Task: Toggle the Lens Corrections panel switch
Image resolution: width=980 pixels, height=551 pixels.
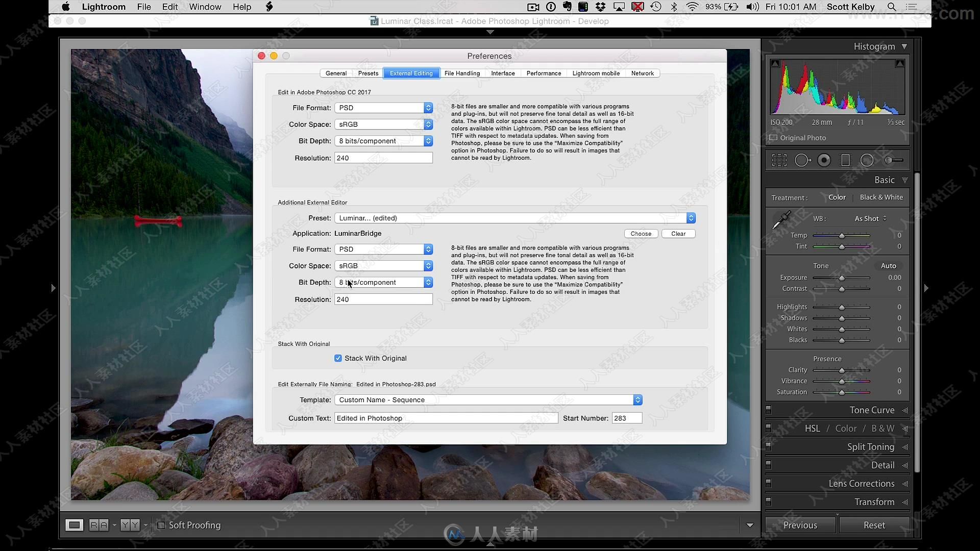Action: tap(768, 483)
